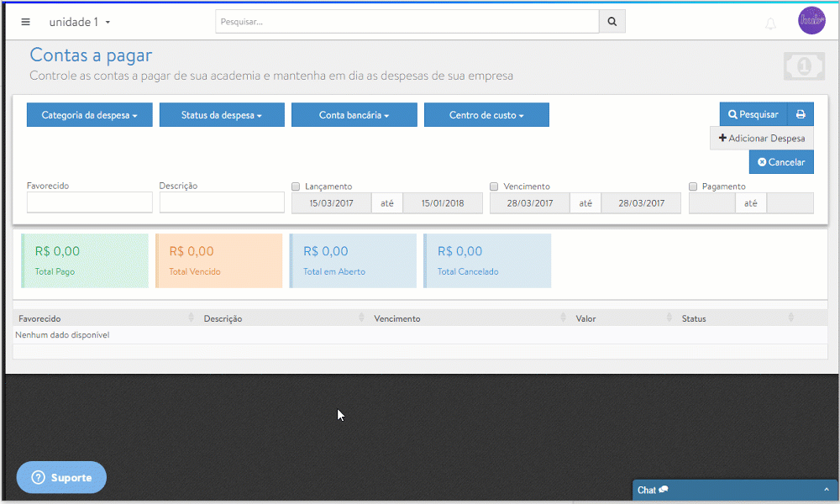Screen dimensions: 840x504
Task: Click the Favorecido text input field
Action: [x=90, y=202]
